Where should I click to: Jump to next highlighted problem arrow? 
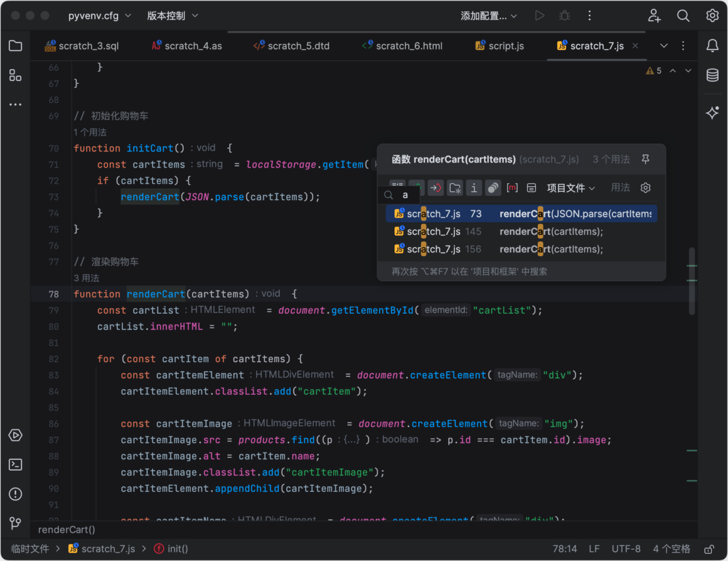coord(688,70)
